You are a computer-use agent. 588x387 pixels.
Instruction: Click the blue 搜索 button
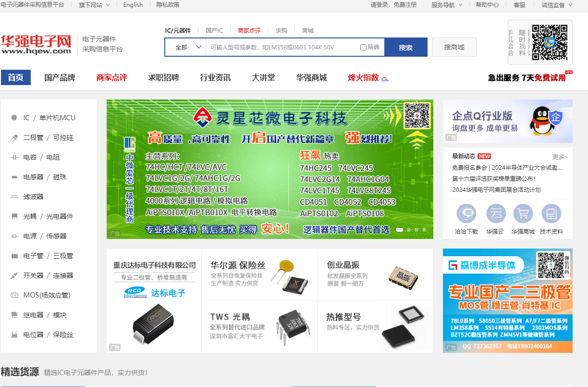point(405,47)
